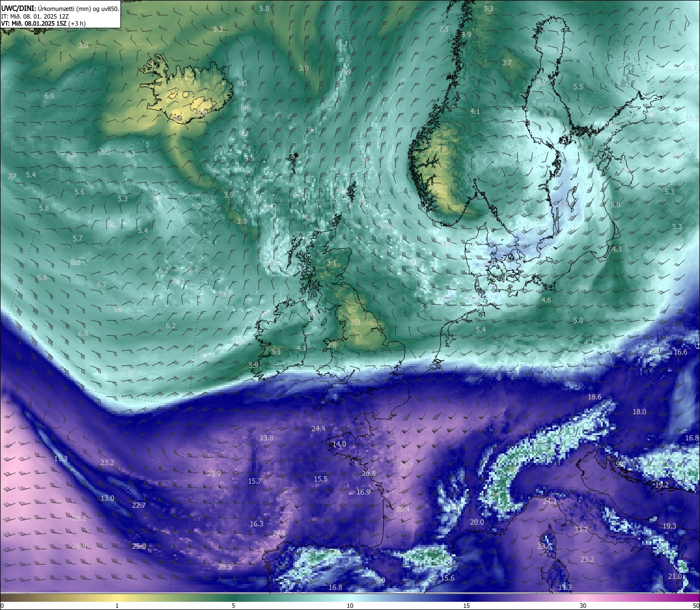Click the 8.9 value north of the Faroes
This screenshot has height=610, width=700.
pos(346,72)
